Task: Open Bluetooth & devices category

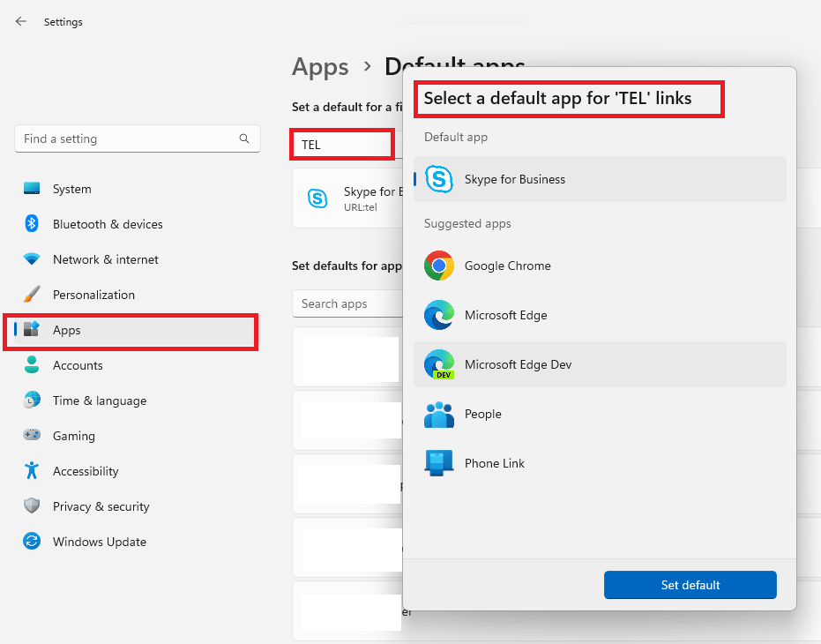Action: [138, 224]
